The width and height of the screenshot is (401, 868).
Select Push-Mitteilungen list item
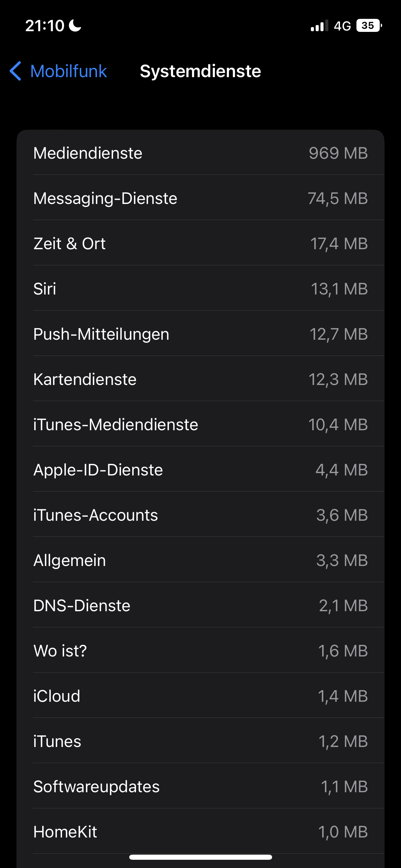(x=200, y=334)
